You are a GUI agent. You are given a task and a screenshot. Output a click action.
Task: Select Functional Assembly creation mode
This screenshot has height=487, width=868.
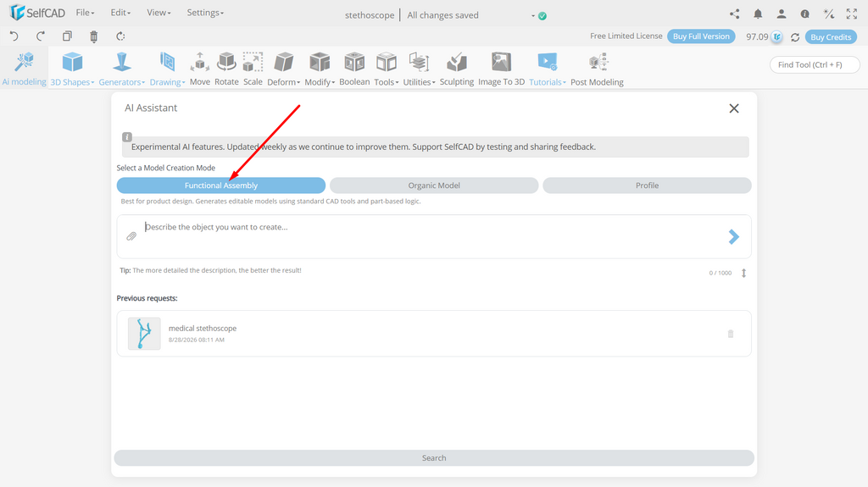(x=221, y=185)
